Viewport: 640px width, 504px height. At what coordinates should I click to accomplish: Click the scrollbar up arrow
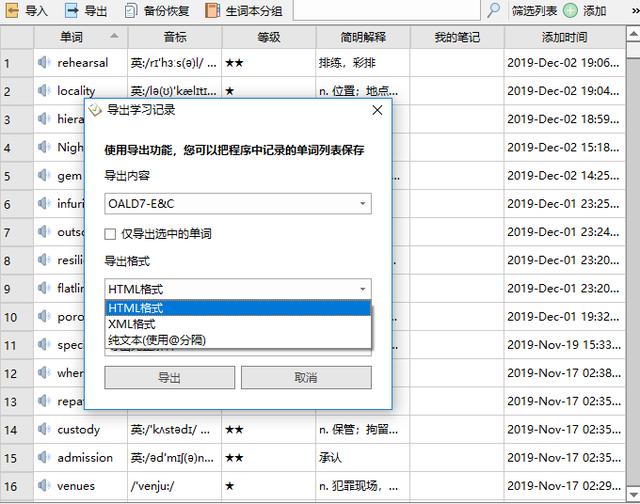coord(633,33)
